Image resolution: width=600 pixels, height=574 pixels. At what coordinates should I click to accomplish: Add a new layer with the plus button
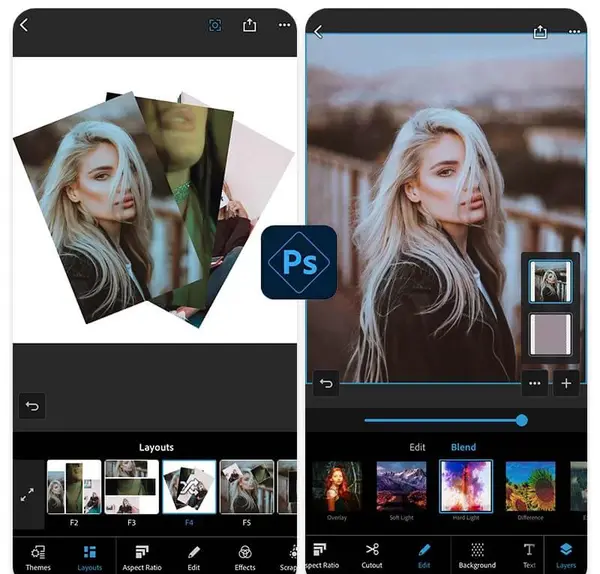566,383
